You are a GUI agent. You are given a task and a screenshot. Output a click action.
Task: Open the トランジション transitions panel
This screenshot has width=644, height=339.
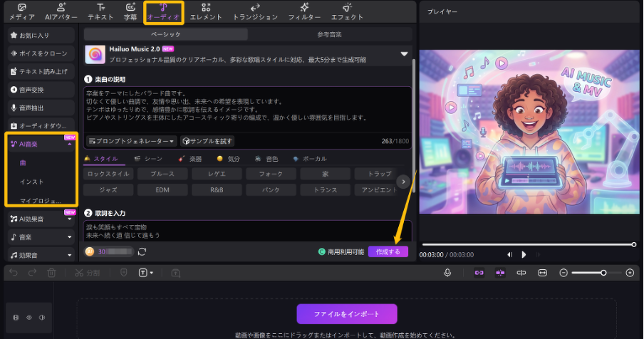pyautogui.click(x=255, y=11)
